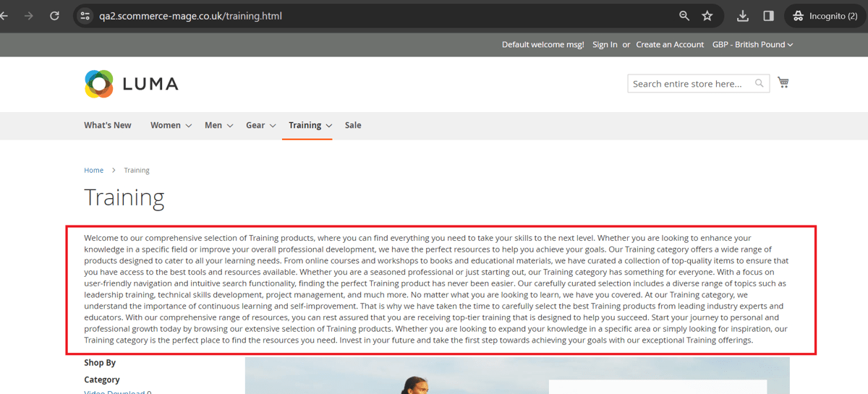Open site information icon in address bar

[x=85, y=16]
